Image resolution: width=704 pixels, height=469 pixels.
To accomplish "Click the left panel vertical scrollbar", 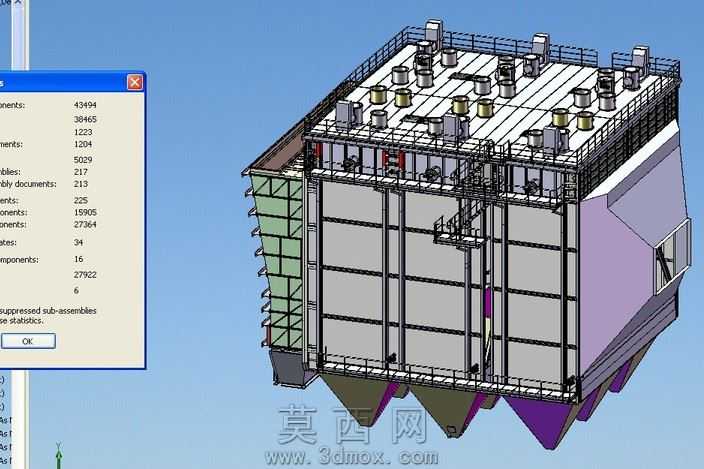I will coord(18,36).
